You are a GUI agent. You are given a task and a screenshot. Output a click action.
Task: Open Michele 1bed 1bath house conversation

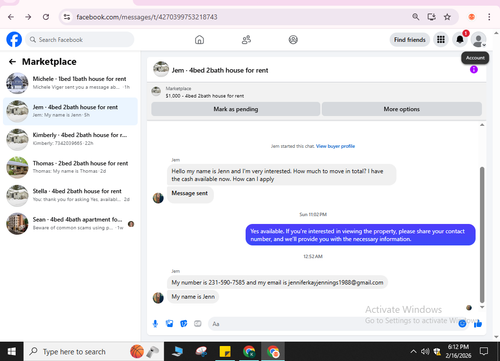[x=70, y=83]
